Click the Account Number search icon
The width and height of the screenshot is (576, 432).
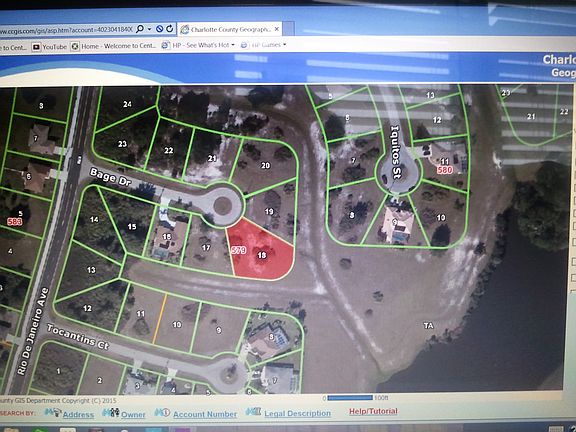162,413
